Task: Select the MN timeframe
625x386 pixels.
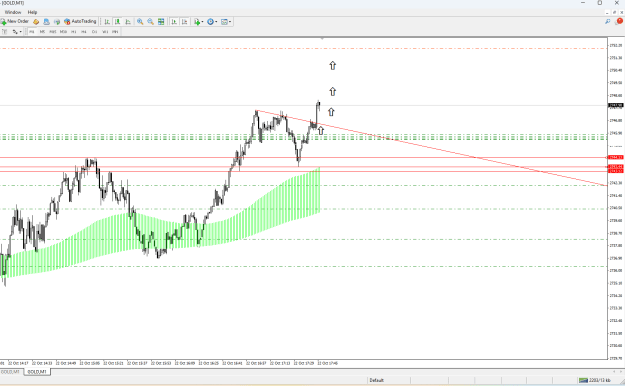Action: (115, 32)
